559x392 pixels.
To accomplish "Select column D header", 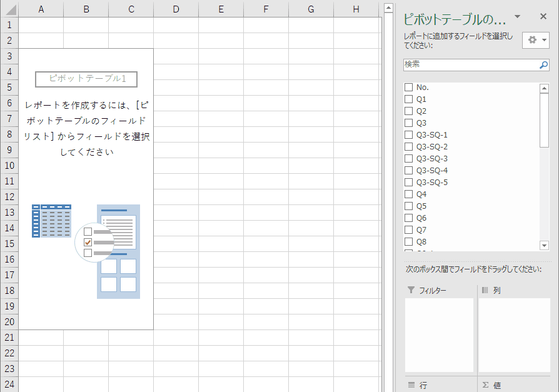I will [x=176, y=9].
